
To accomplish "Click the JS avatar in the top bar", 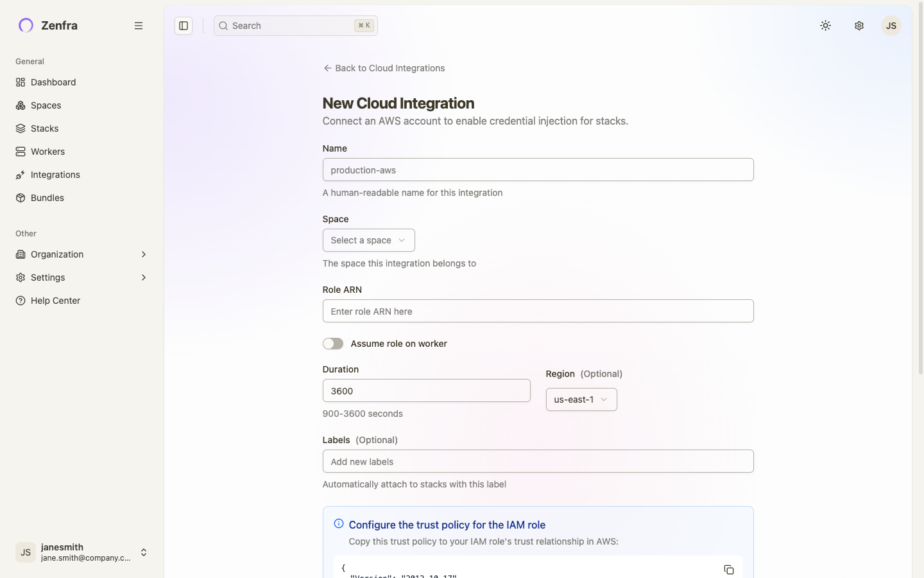I will [x=891, y=26].
